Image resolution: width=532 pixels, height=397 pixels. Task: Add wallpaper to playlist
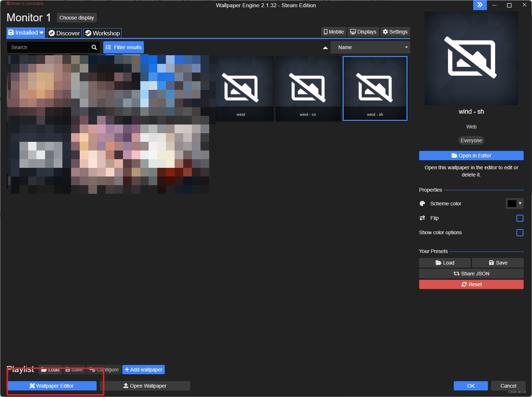point(144,370)
